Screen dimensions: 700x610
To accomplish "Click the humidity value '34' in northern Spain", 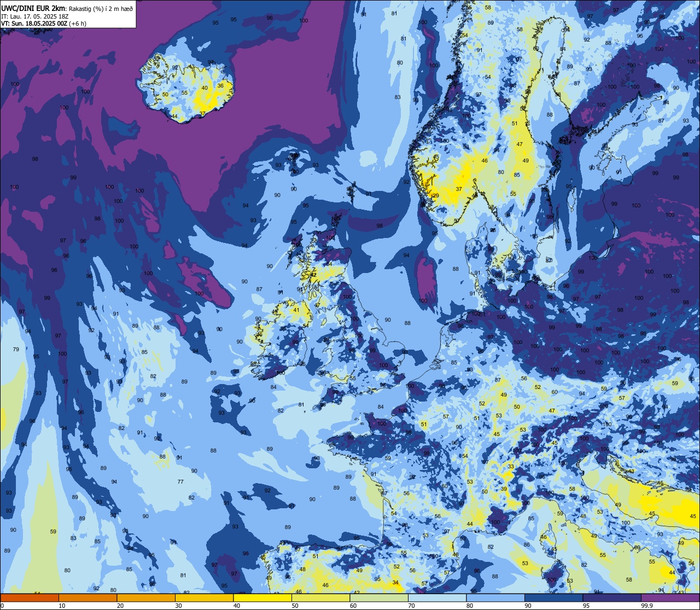I will click(x=395, y=583).
